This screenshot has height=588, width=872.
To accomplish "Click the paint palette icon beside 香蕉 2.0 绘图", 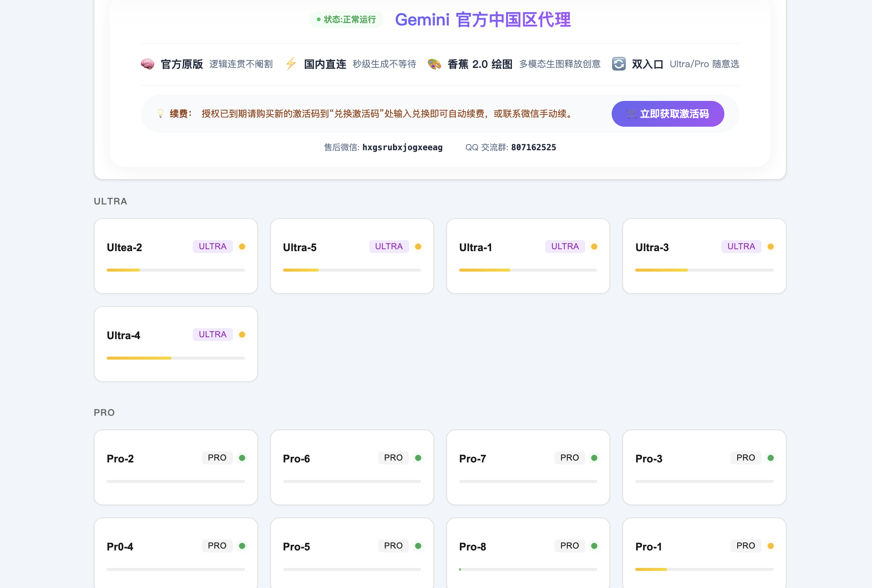I will [434, 64].
